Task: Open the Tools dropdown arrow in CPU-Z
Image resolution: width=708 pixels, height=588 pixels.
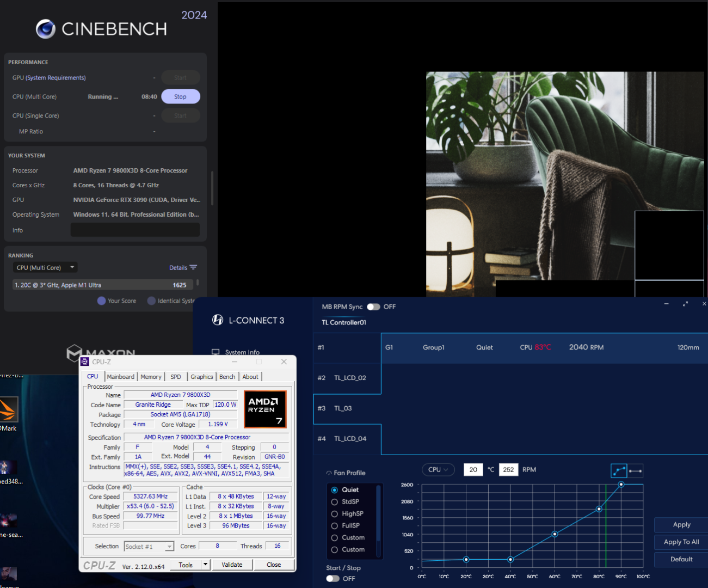Action: [206, 565]
